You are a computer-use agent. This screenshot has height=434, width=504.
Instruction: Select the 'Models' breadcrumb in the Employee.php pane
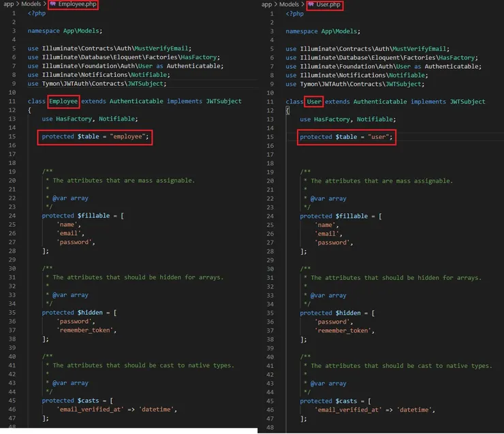tap(31, 4)
